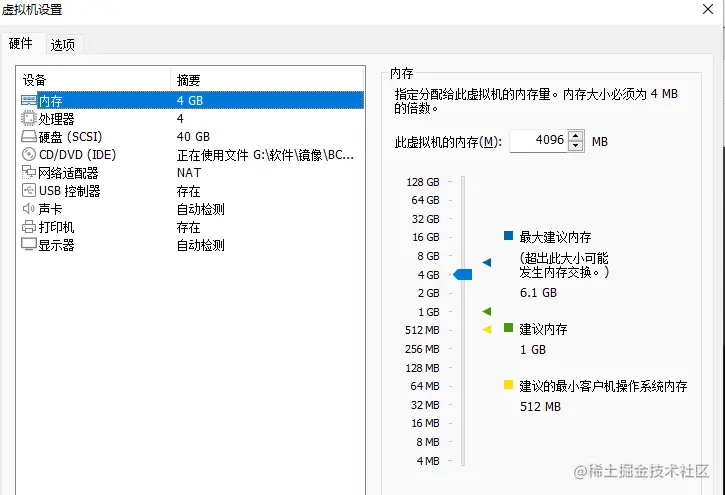Click the 2 GB slider tick label
Screen dimensions: 725x495
pyautogui.click(x=429, y=293)
